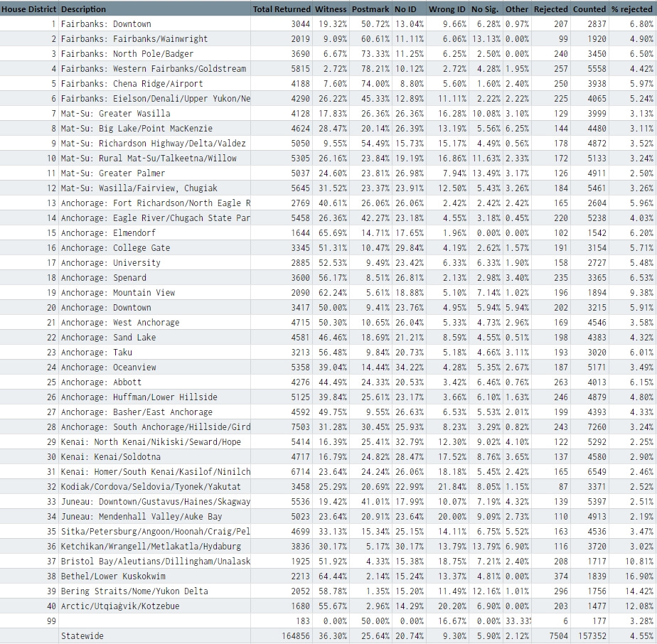Select the Postmark column header

click(370, 9)
